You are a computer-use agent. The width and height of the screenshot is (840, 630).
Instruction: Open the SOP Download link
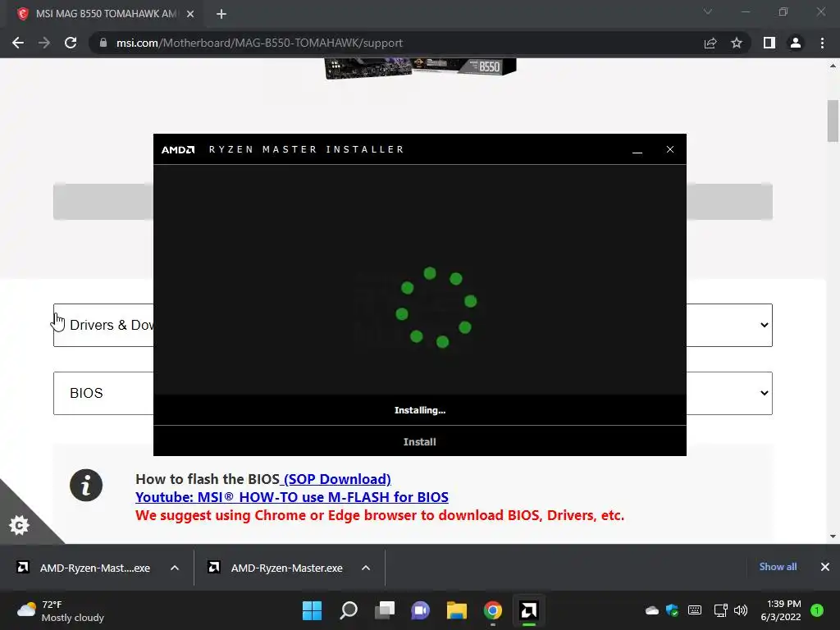(336, 479)
